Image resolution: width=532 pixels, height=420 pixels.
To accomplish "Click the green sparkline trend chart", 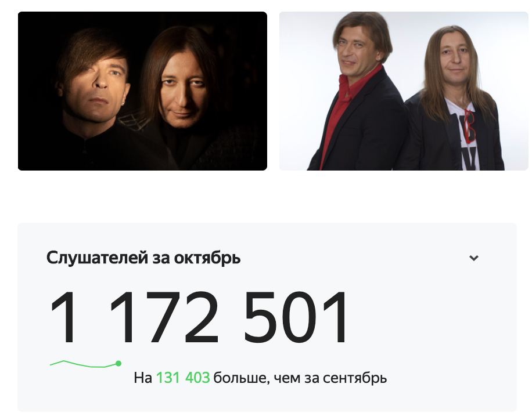I will pos(85,364).
